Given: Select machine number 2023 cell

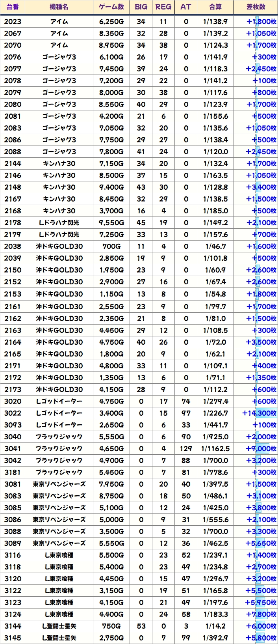Looking at the screenshot, I should (x=13, y=22).
